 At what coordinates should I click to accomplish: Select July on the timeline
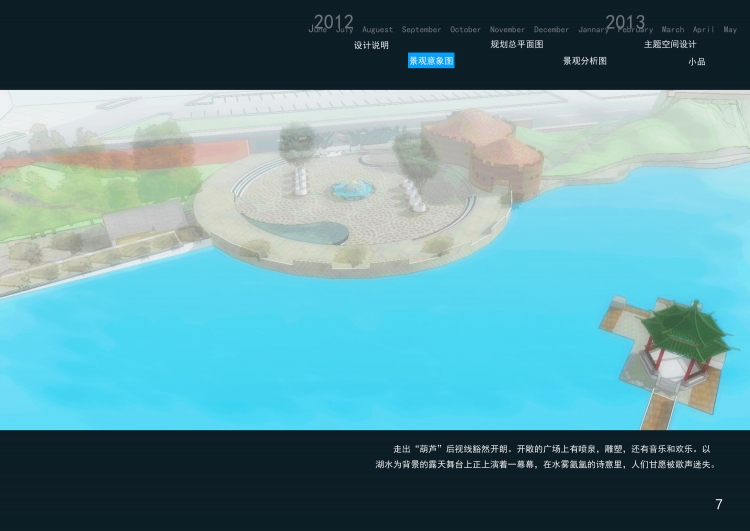344,30
